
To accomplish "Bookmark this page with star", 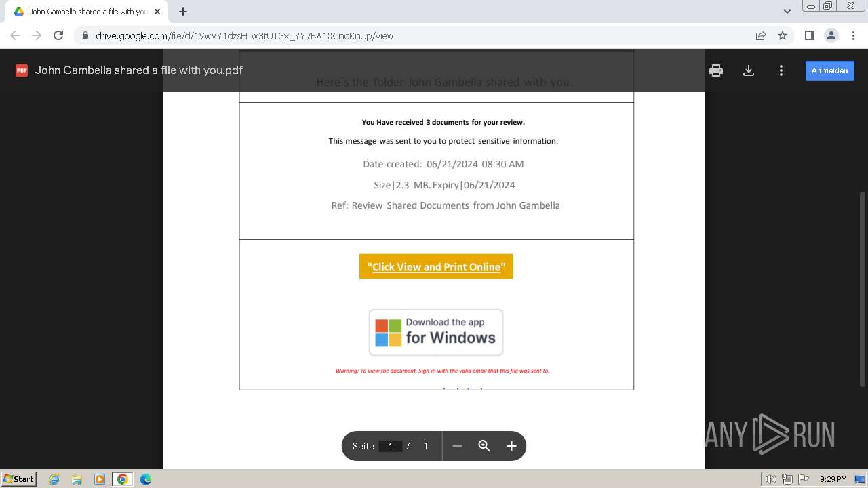I will 783,35.
